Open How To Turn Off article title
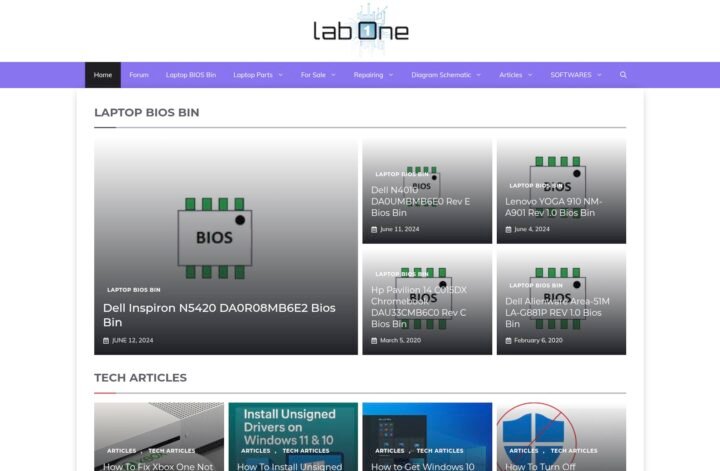This screenshot has height=471, width=720. pos(540,466)
